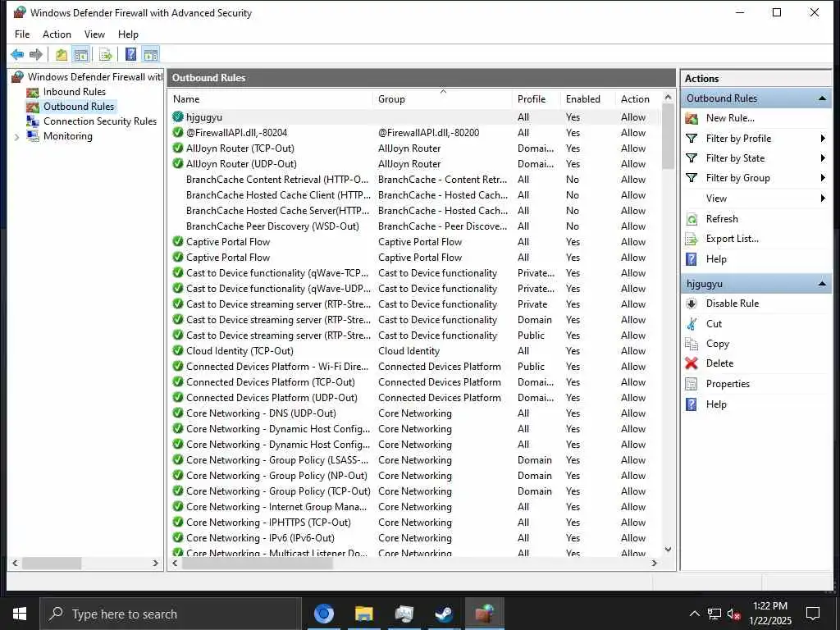Screen dimensions: 840x630
Task: Click the rules list vertical scrollbar thumb
Action: tap(668, 137)
